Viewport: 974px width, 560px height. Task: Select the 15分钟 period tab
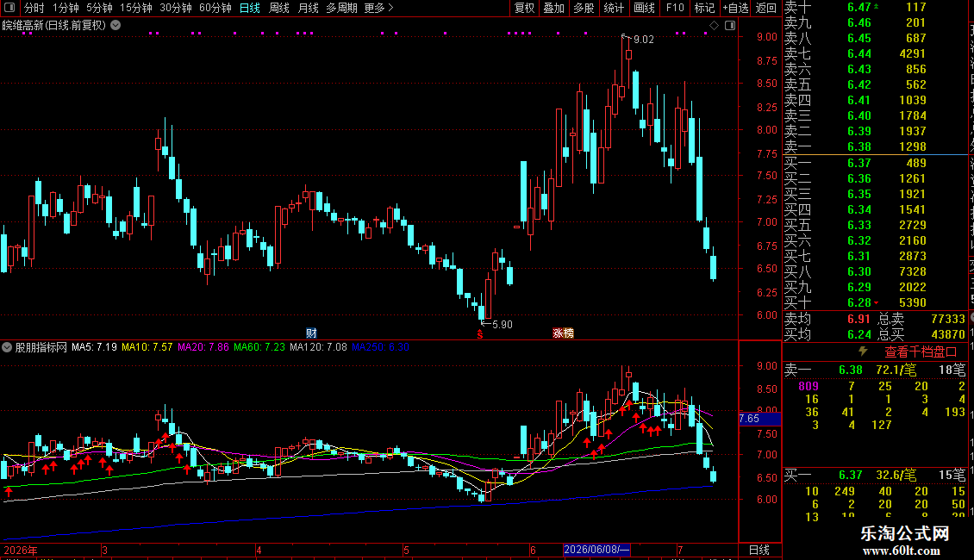coord(135,8)
